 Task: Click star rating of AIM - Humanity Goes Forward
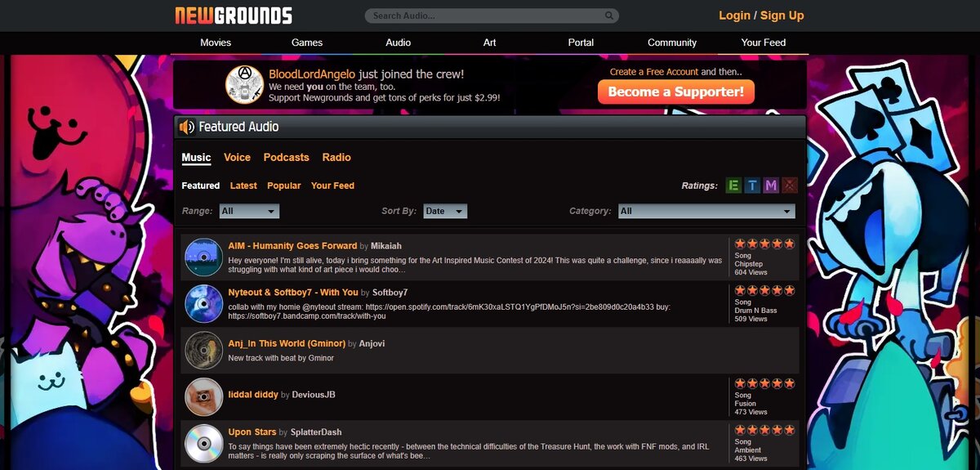pos(764,244)
